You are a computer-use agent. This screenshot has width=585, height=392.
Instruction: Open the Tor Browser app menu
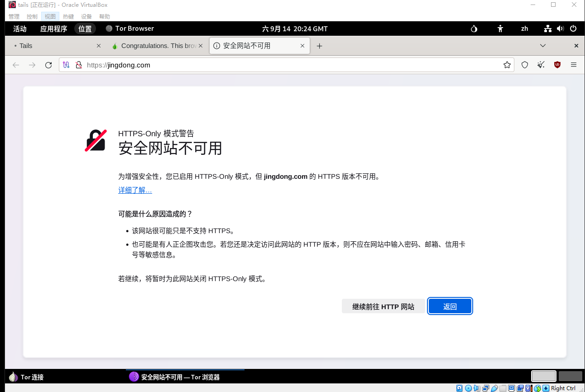tap(129, 29)
